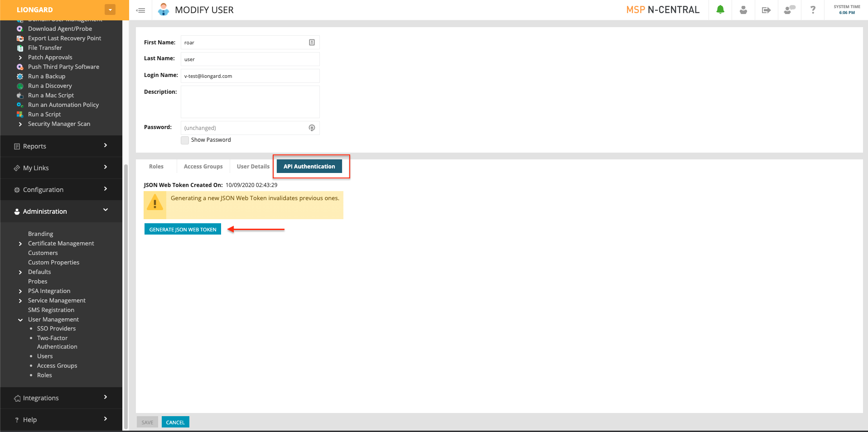Viewport: 868px width, 432px height.
Task: Click the Export Last Recovery Point icon
Action: tap(20, 38)
